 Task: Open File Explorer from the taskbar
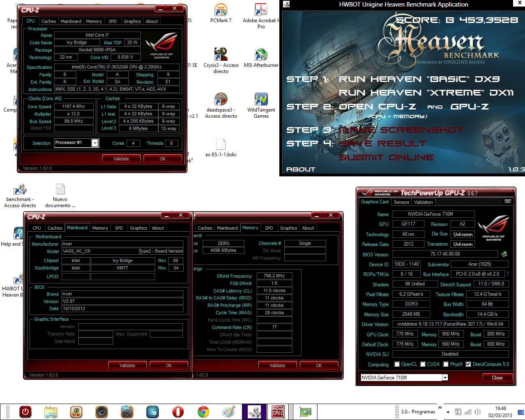click(x=51, y=412)
